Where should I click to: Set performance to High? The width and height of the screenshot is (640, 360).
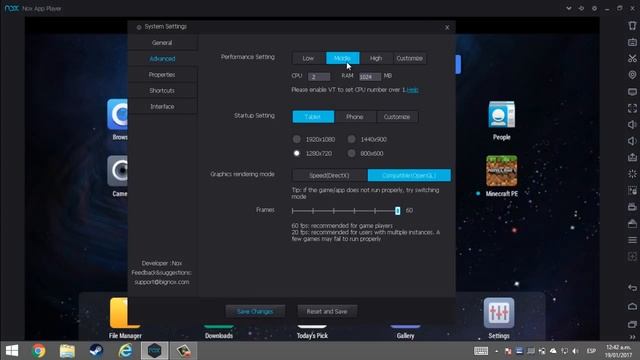(x=376, y=58)
